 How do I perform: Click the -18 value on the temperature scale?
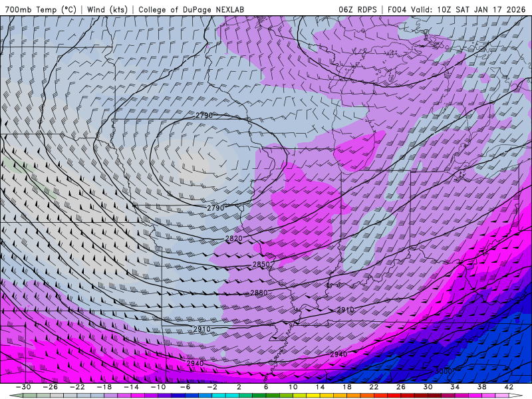click(x=104, y=387)
